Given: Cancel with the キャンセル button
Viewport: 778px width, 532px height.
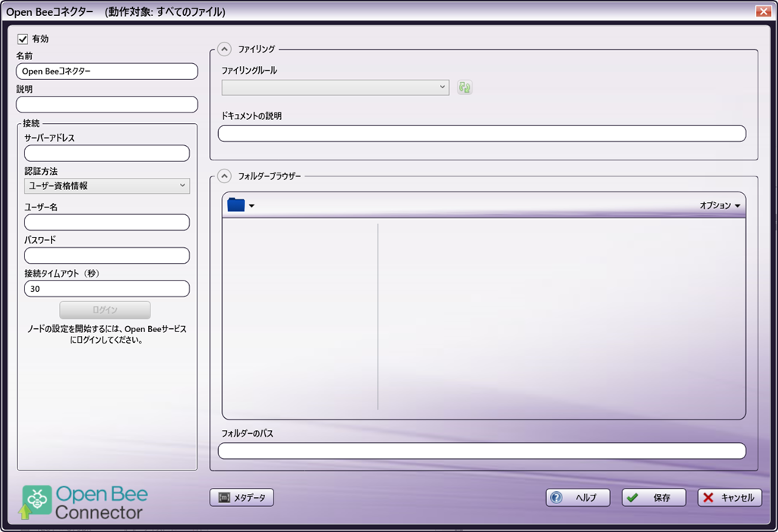Looking at the screenshot, I should (729, 498).
